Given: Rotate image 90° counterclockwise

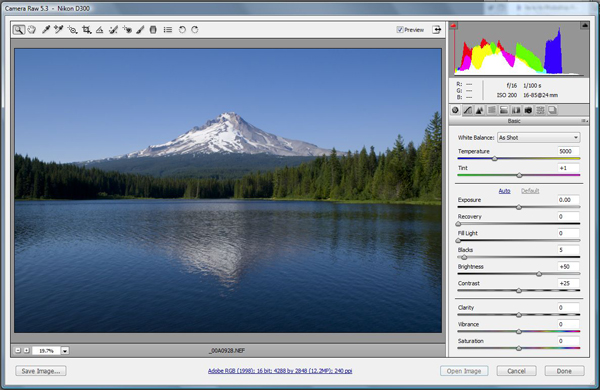Looking at the screenshot, I should point(182,29).
